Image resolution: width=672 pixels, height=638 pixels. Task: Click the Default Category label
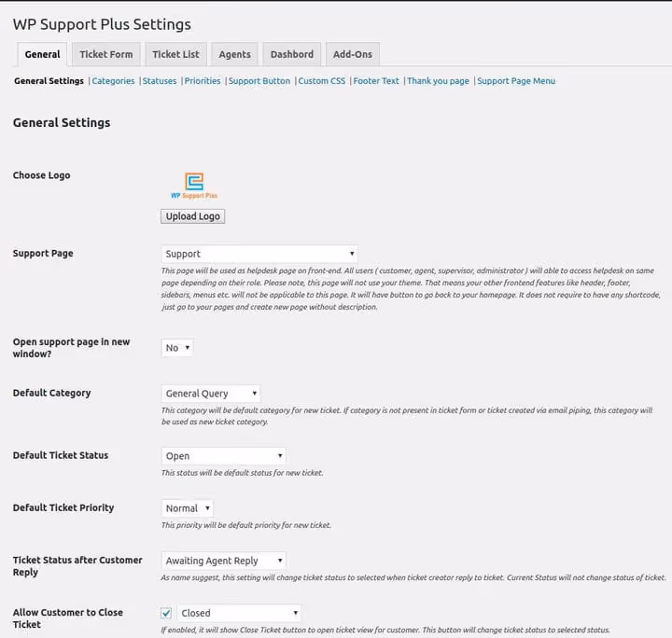[x=52, y=393]
